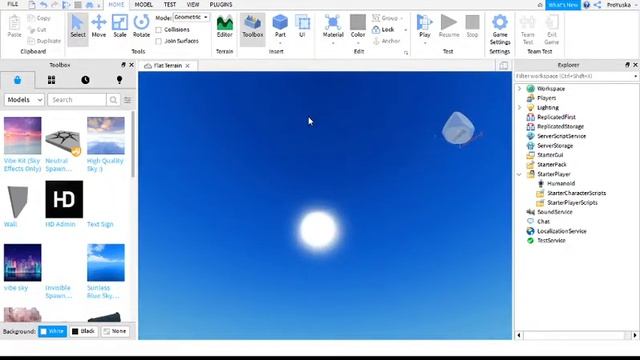Switch to the PLUGINS ribbon tab

[221, 4]
